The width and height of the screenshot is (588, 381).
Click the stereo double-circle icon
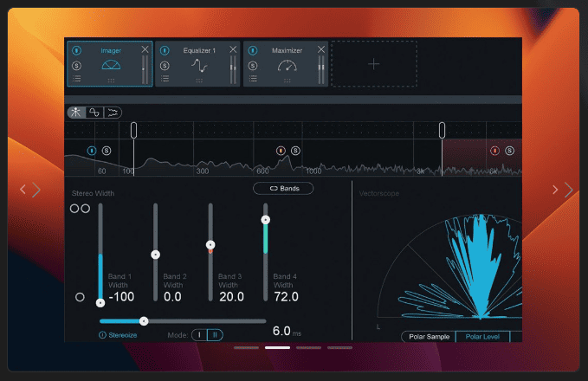tap(80, 209)
